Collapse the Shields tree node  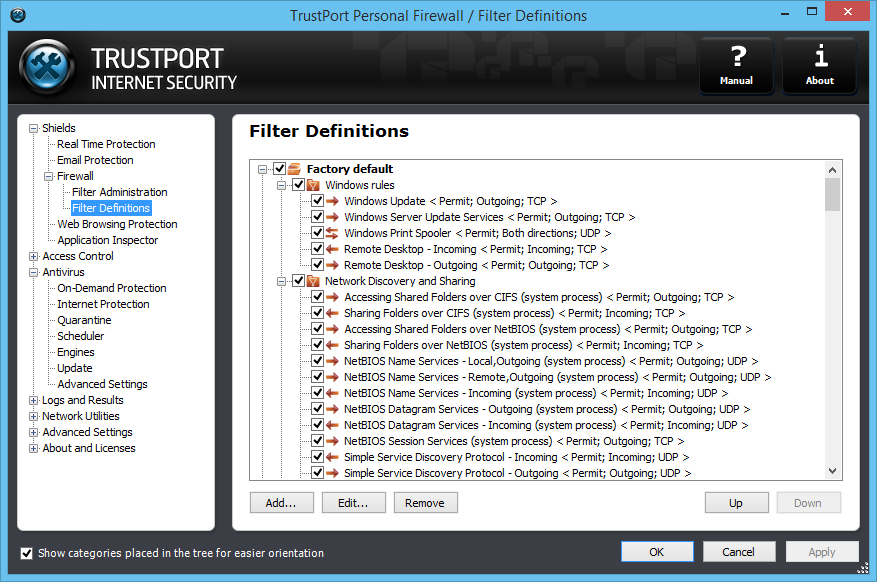click(x=34, y=129)
